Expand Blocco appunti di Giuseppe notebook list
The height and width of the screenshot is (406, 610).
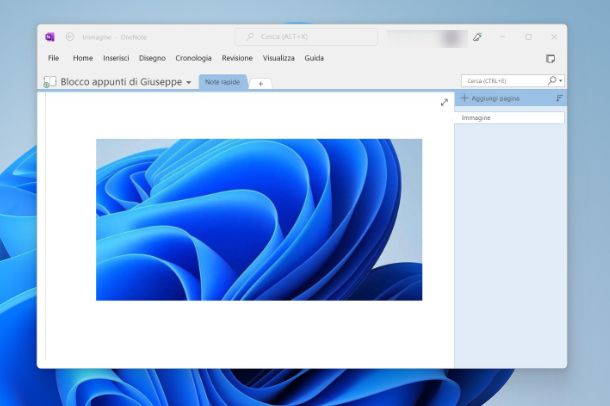coord(189,82)
